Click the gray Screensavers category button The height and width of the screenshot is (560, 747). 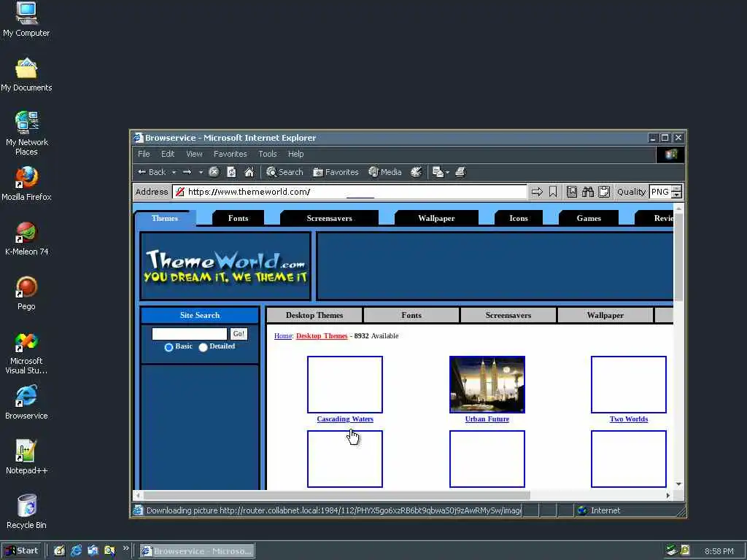(508, 315)
